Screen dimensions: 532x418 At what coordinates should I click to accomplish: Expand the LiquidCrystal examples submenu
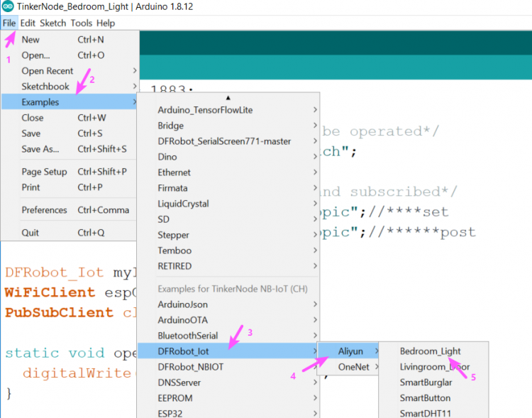[x=228, y=204]
